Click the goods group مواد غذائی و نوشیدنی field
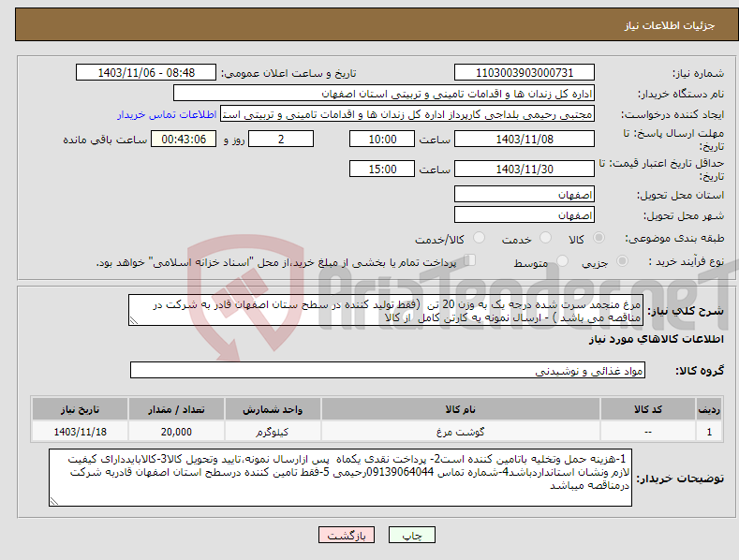Viewport: 739px width, 560px height. 388,371
